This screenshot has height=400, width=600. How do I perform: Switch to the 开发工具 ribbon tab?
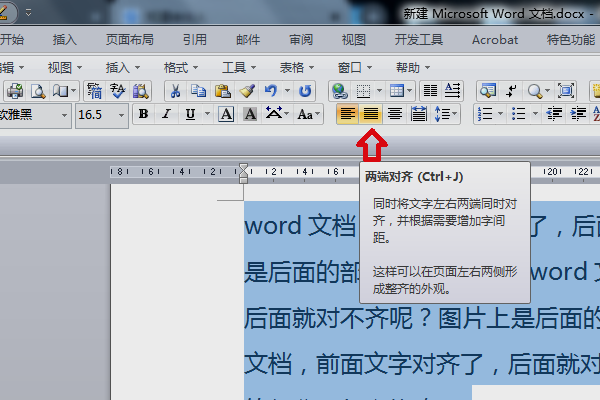419,39
